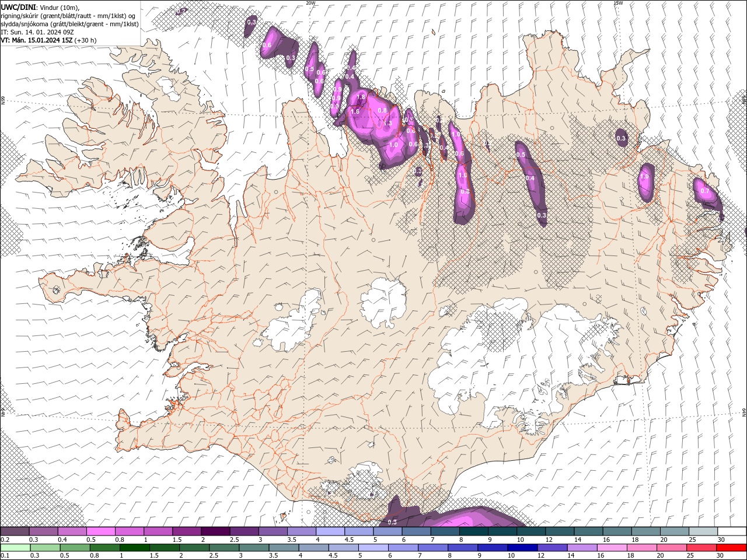Click the rain scale swatch labeled 8

[462, 548]
